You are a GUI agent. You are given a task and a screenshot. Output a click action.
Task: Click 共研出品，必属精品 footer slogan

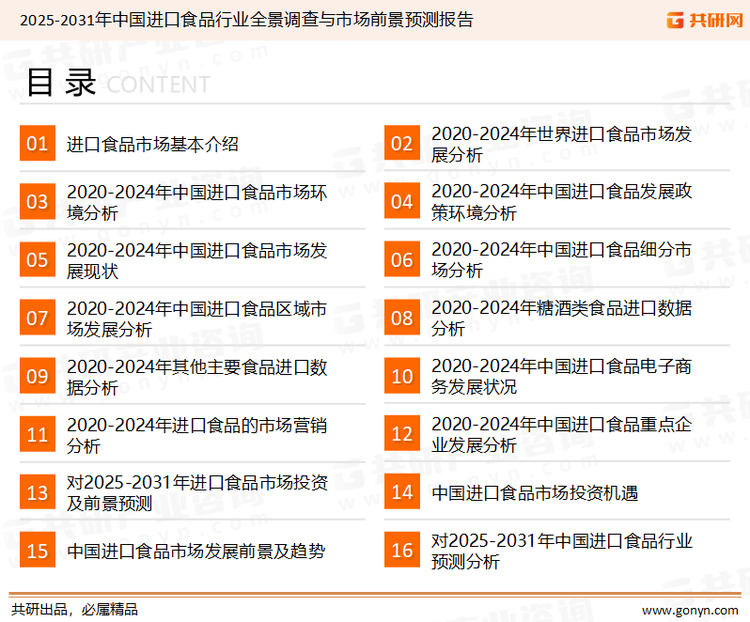[75, 608]
